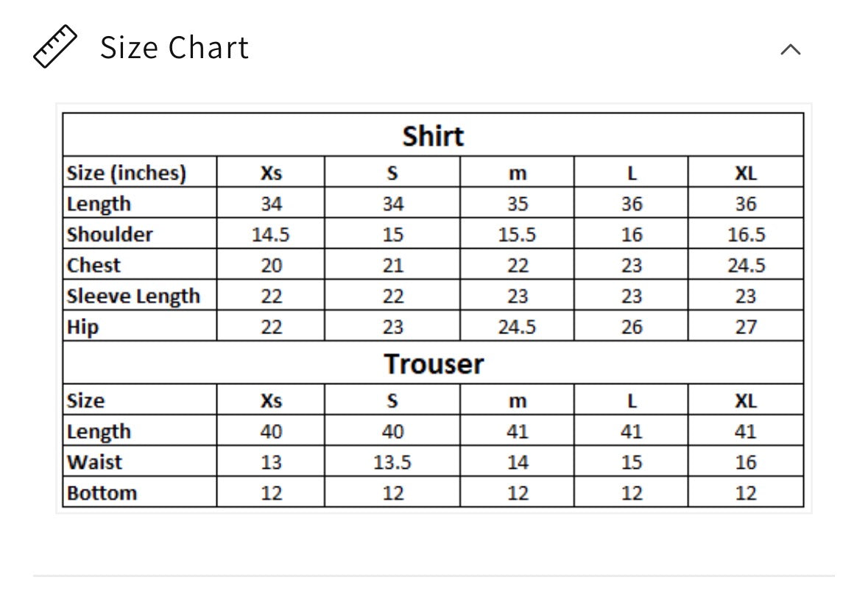The height and width of the screenshot is (591, 868).
Task: Click the ruler icon beside Size Chart
Action: coord(54,46)
